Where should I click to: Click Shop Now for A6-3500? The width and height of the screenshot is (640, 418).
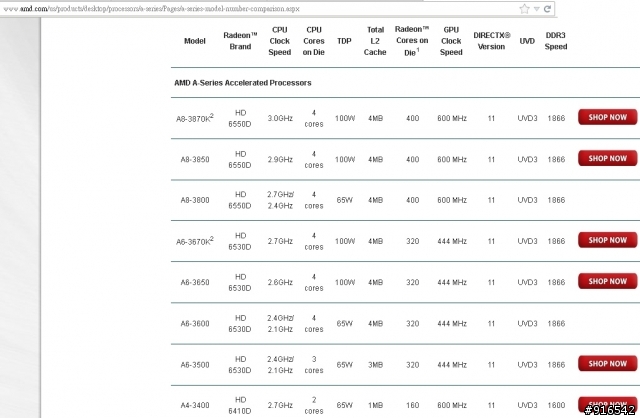pyautogui.click(x=607, y=364)
